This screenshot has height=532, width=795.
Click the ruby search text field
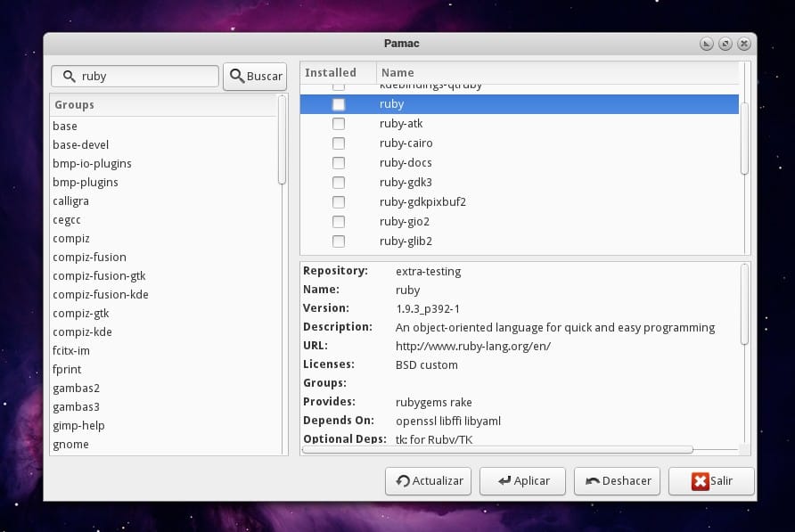point(143,77)
